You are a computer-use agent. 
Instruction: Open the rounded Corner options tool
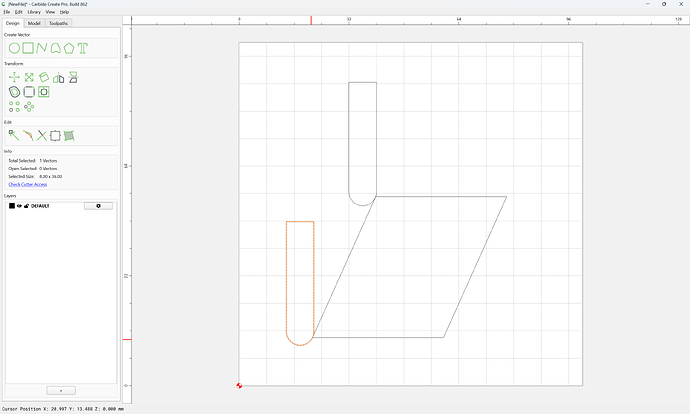(x=29, y=92)
